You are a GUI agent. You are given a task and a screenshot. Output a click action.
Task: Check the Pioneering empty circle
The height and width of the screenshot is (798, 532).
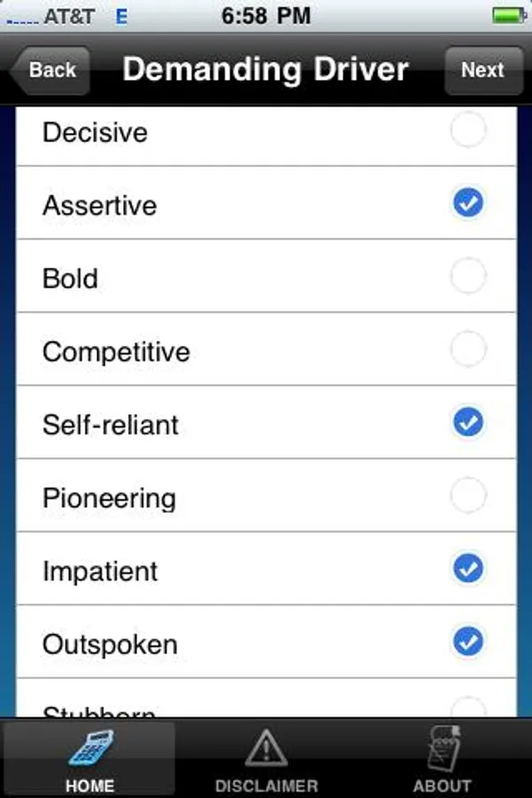pos(468,495)
